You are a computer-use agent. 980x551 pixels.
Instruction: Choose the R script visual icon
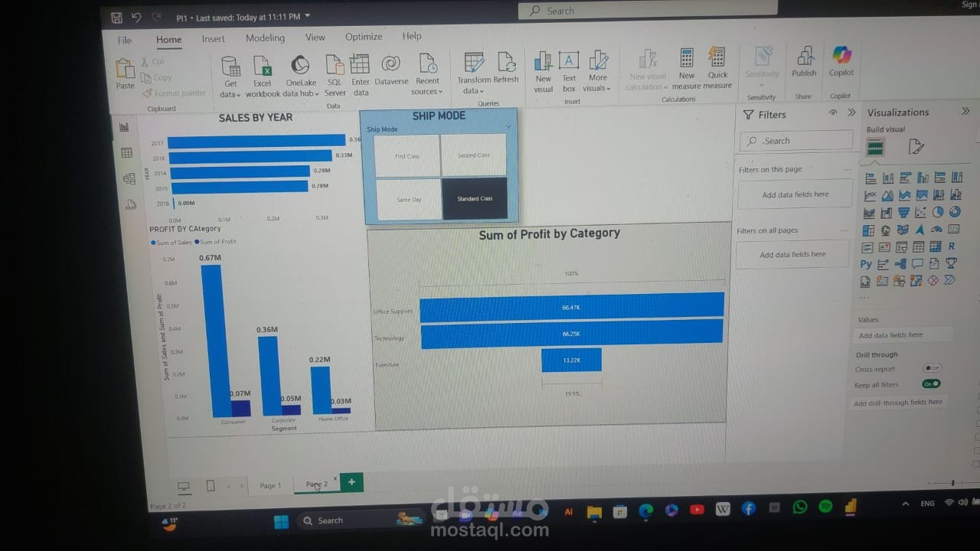click(952, 246)
